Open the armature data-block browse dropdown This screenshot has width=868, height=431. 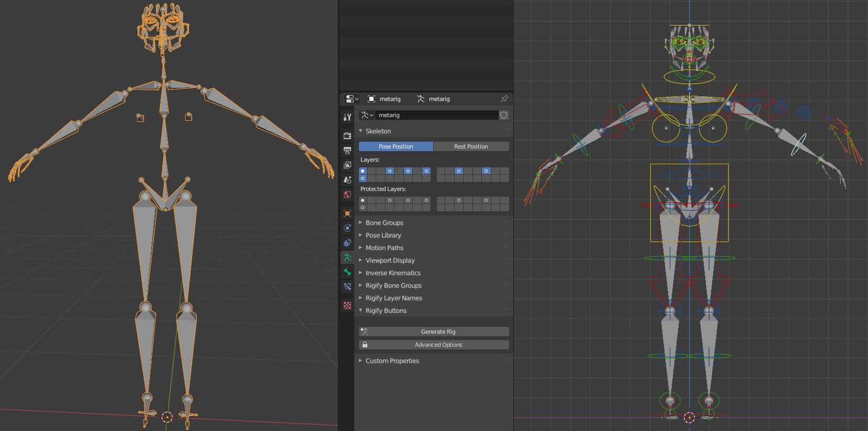[x=367, y=115]
